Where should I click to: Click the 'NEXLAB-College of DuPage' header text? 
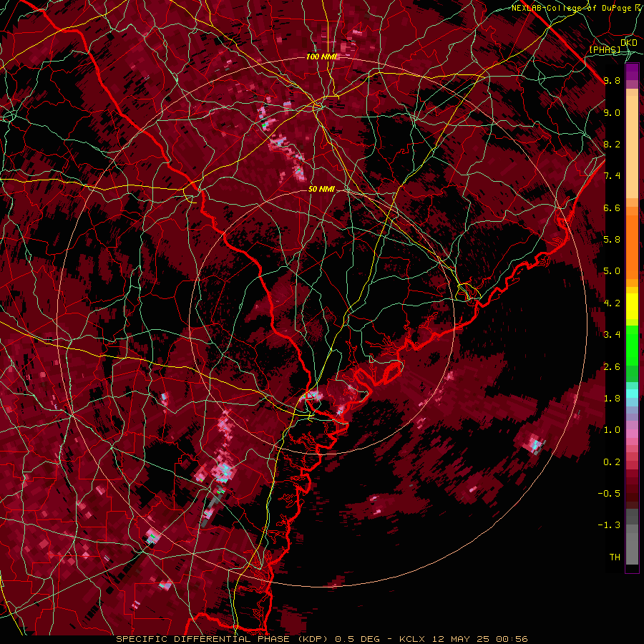572,8
